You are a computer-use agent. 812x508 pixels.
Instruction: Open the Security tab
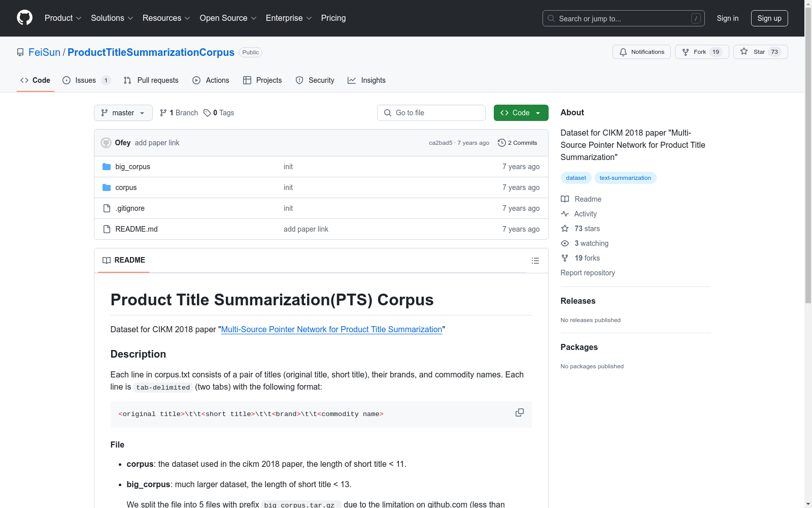(x=315, y=80)
